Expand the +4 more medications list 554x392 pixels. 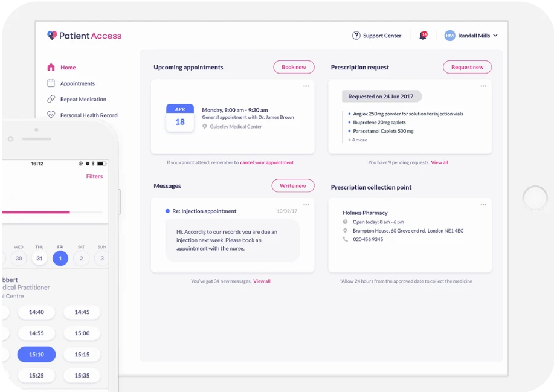(358, 140)
